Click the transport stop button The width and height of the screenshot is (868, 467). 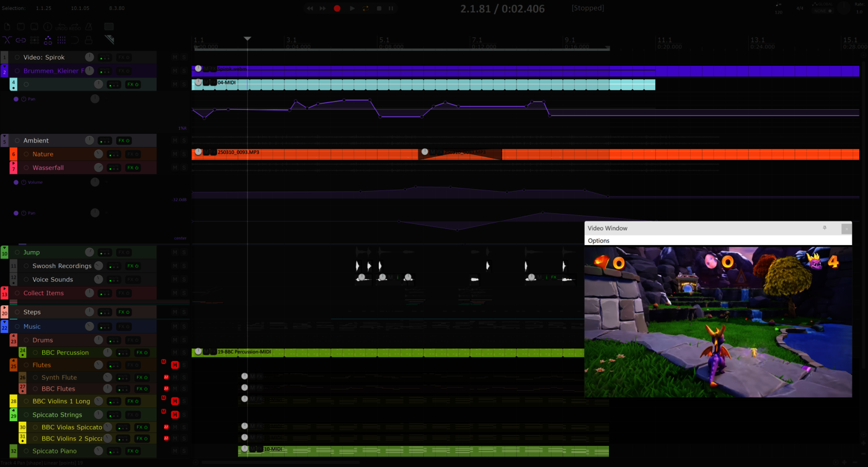pos(379,8)
